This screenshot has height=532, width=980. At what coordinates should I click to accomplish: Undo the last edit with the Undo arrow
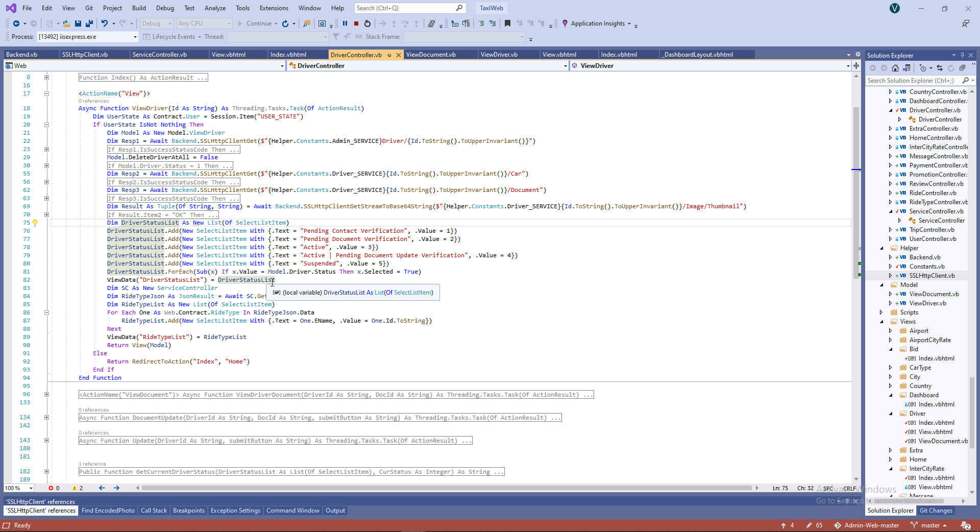(105, 23)
